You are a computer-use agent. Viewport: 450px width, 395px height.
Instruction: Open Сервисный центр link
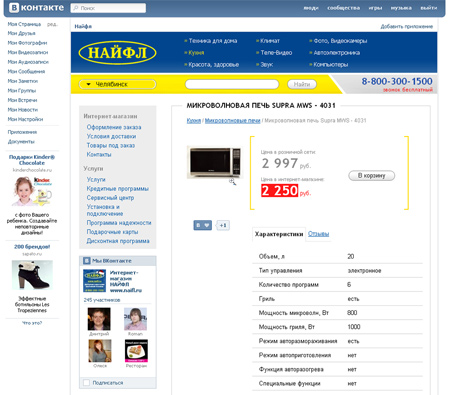point(110,198)
